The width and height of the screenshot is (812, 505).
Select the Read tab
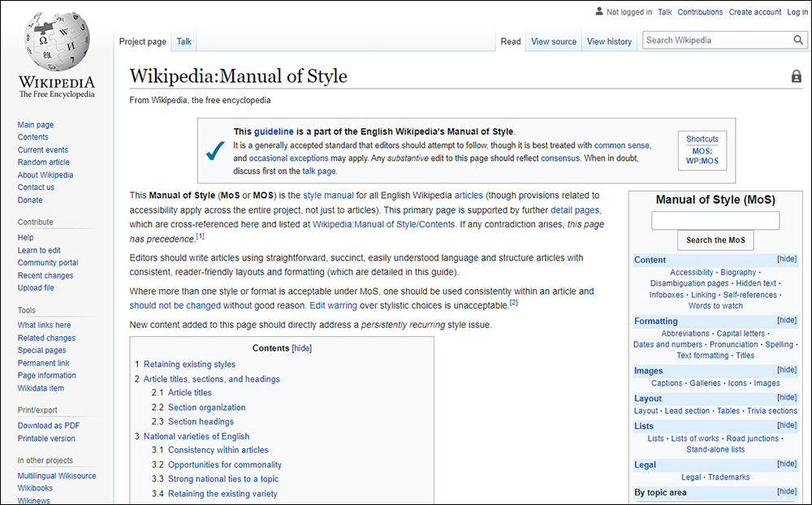pos(511,41)
